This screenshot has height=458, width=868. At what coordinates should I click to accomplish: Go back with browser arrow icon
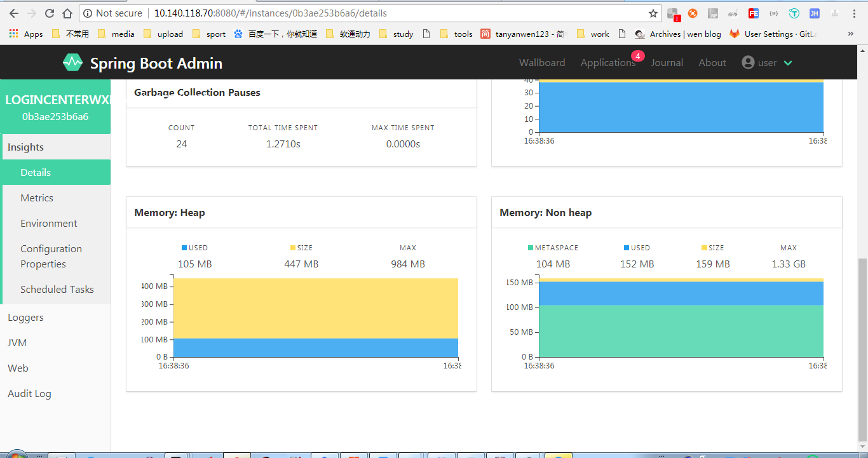[x=13, y=13]
